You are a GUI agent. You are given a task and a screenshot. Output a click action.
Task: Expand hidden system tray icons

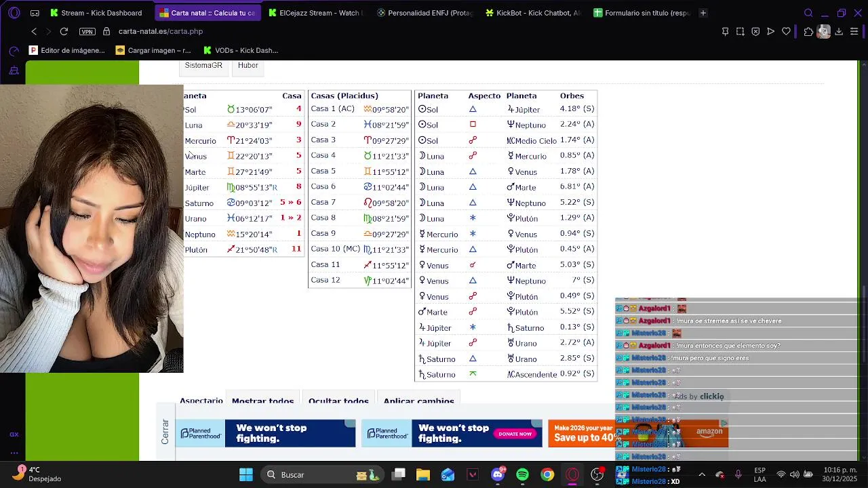702,474
